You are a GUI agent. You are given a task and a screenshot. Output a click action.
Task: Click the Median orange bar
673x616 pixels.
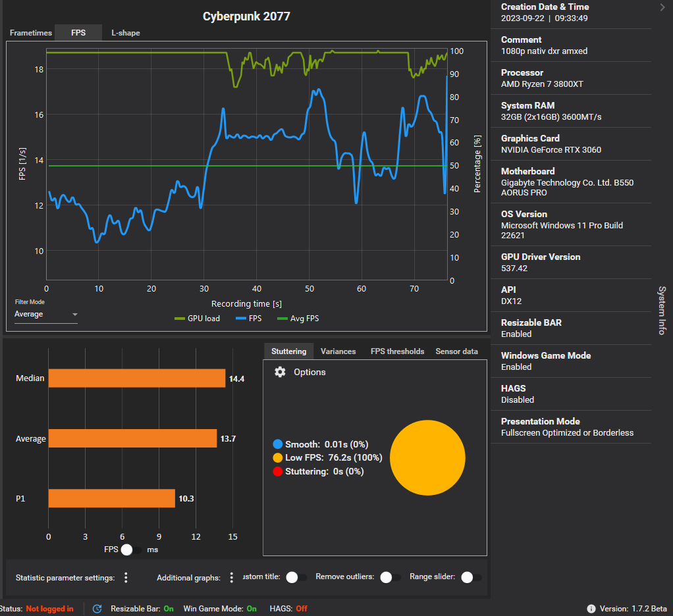(x=137, y=378)
